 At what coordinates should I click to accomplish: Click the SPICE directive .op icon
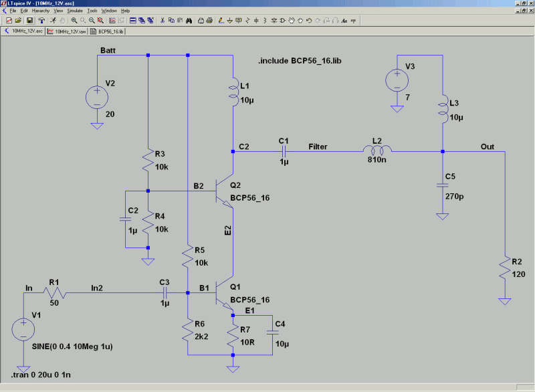pyautogui.click(x=353, y=21)
